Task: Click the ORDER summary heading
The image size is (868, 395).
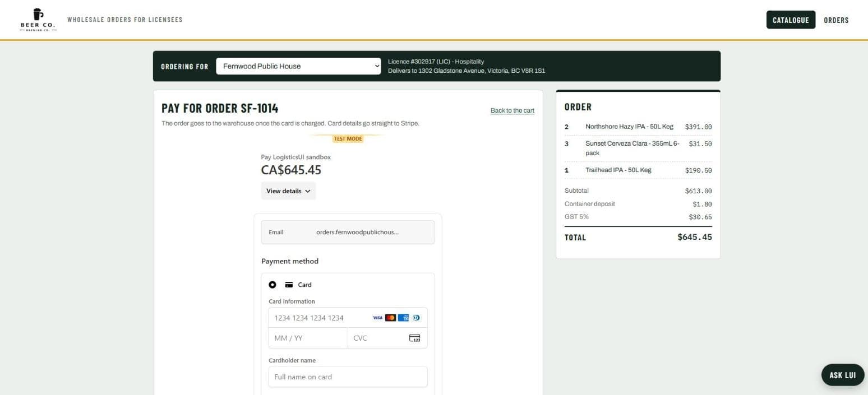Action: [x=578, y=107]
